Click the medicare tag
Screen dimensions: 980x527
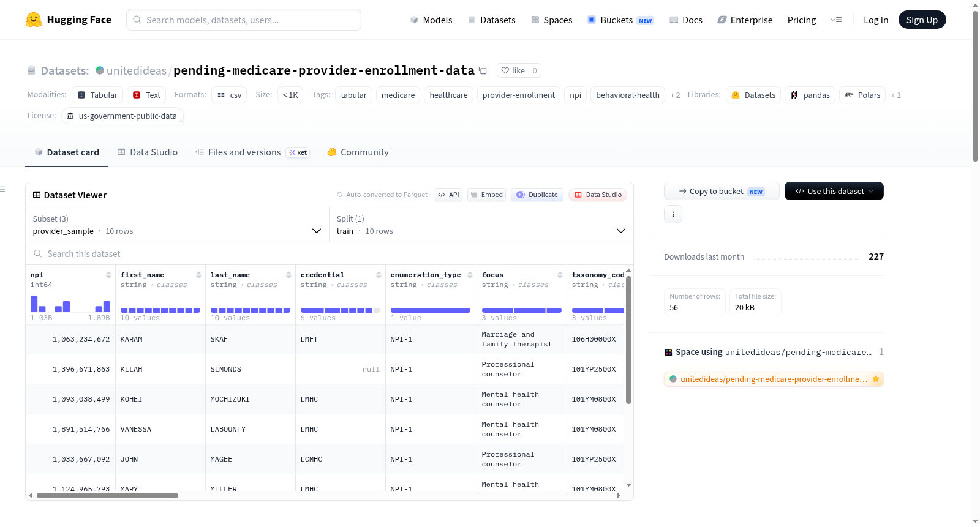tap(398, 95)
